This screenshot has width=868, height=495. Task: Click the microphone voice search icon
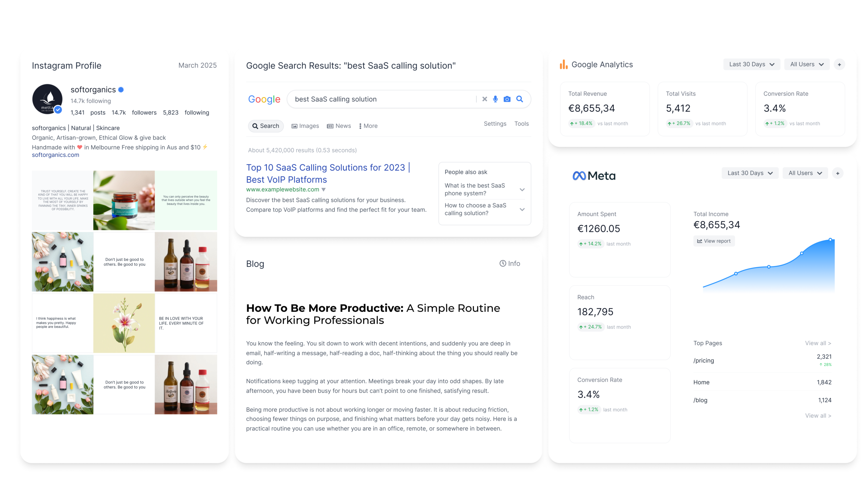pyautogui.click(x=495, y=99)
